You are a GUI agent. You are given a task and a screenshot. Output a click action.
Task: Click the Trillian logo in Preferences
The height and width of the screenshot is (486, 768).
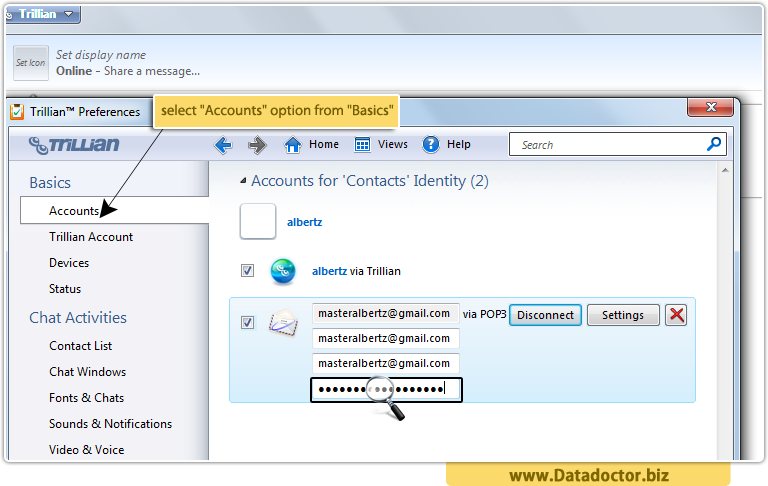click(74, 145)
